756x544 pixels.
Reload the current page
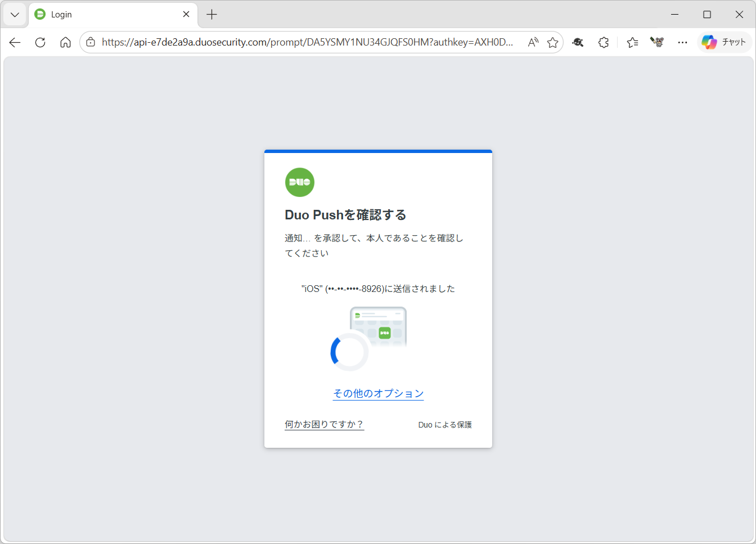(x=40, y=42)
